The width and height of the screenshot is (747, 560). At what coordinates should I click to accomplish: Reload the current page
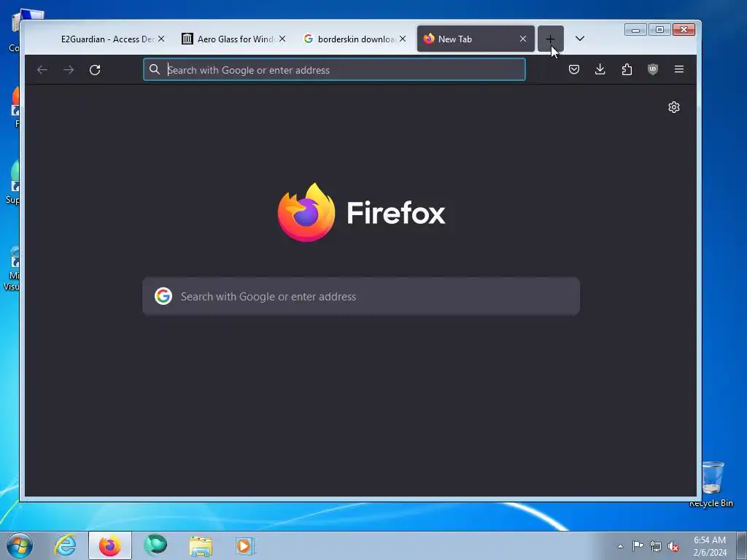(x=95, y=70)
